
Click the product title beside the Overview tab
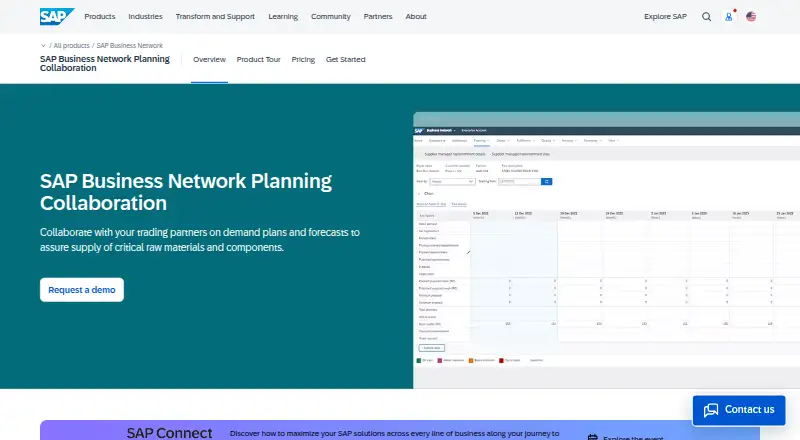[x=105, y=63]
